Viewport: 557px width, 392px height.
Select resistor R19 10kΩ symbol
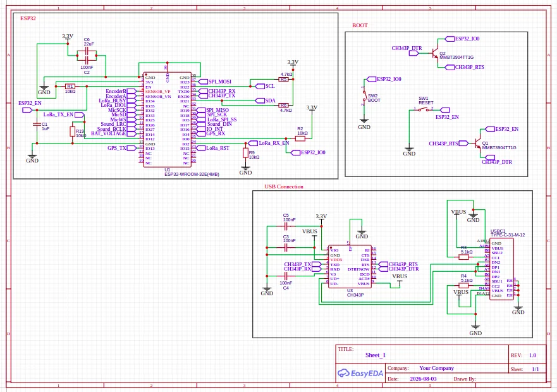pyautogui.click(x=73, y=132)
